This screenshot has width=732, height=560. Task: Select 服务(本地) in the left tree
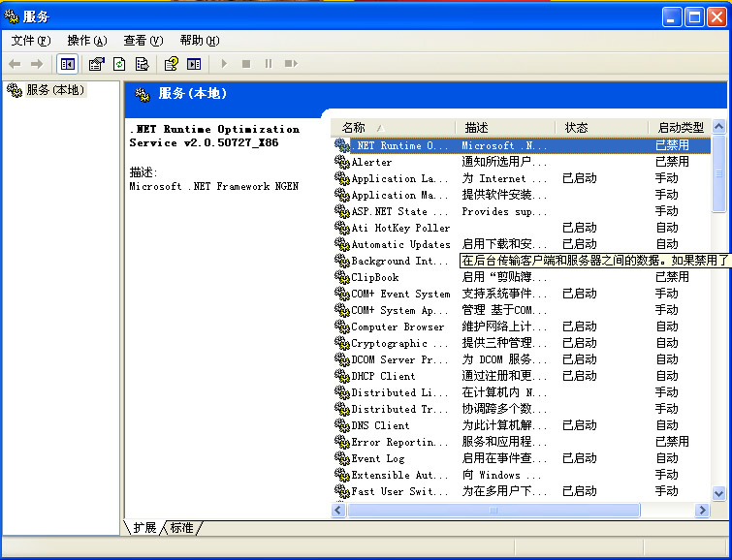(54, 90)
